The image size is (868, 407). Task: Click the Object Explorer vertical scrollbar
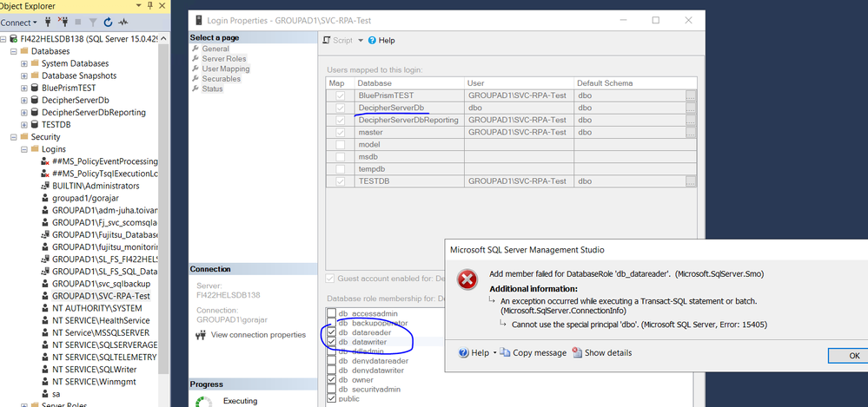pos(162,208)
